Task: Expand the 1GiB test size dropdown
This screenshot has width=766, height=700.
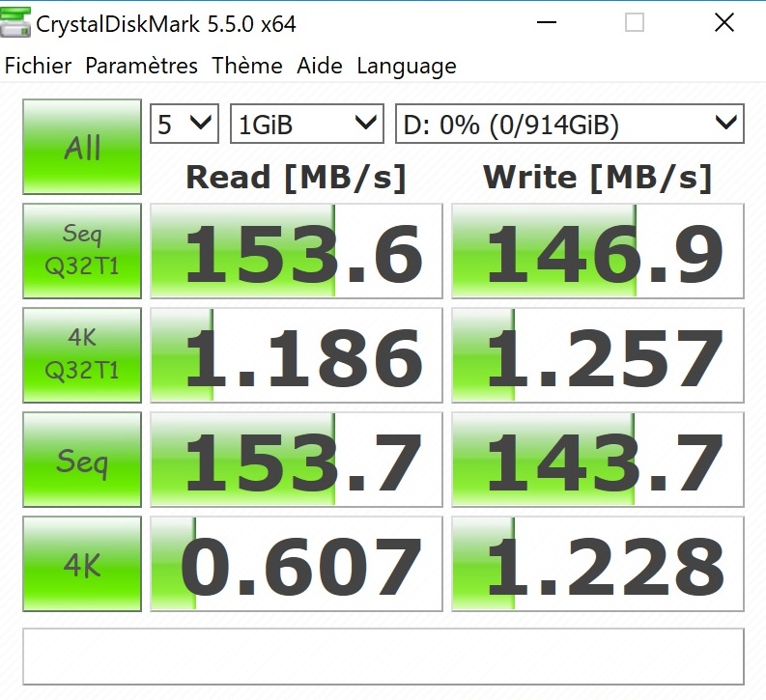Action: [x=307, y=124]
